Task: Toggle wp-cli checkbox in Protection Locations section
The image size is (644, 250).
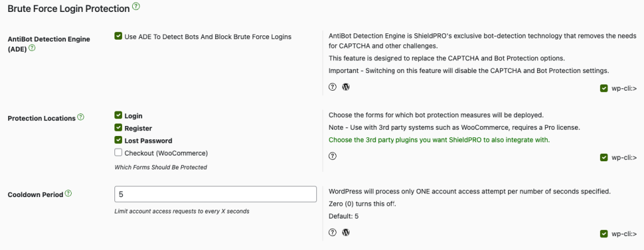Action: tap(603, 157)
